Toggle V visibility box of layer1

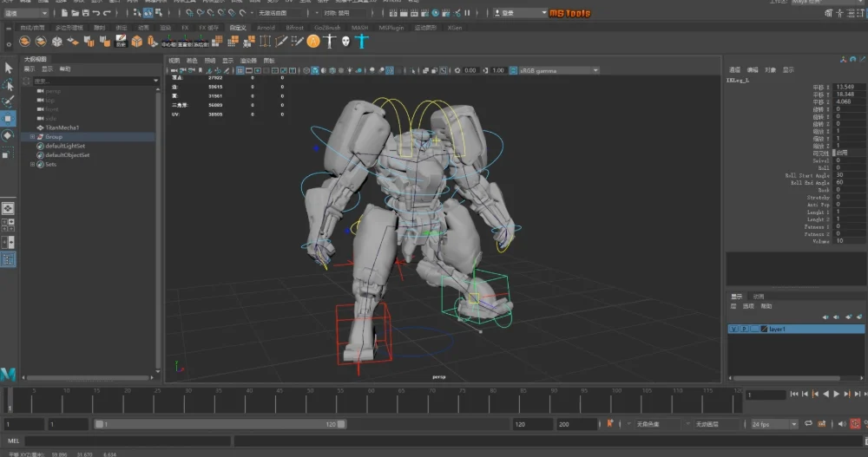pos(733,330)
